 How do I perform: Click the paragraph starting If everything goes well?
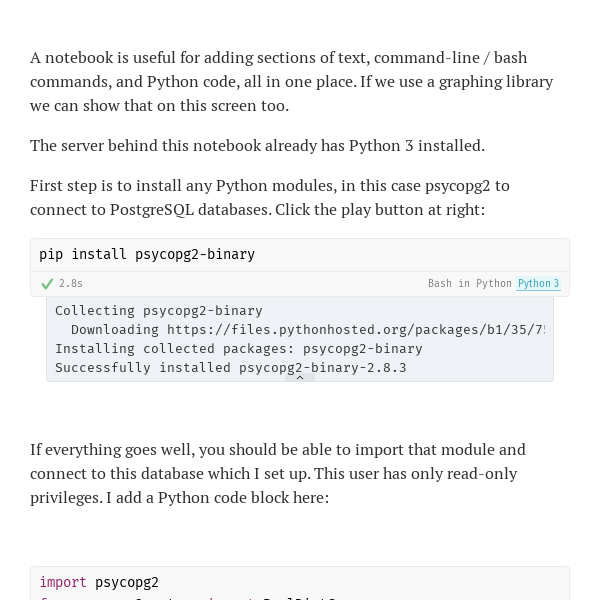tap(278, 474)
